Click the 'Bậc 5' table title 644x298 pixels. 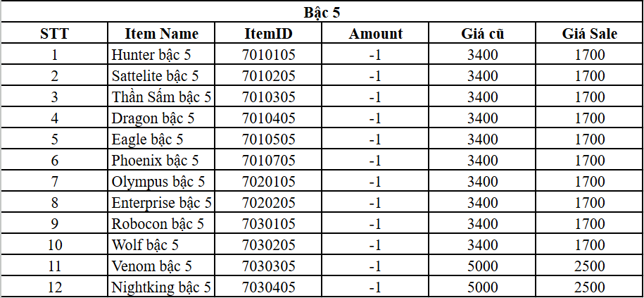pos(322,12)
